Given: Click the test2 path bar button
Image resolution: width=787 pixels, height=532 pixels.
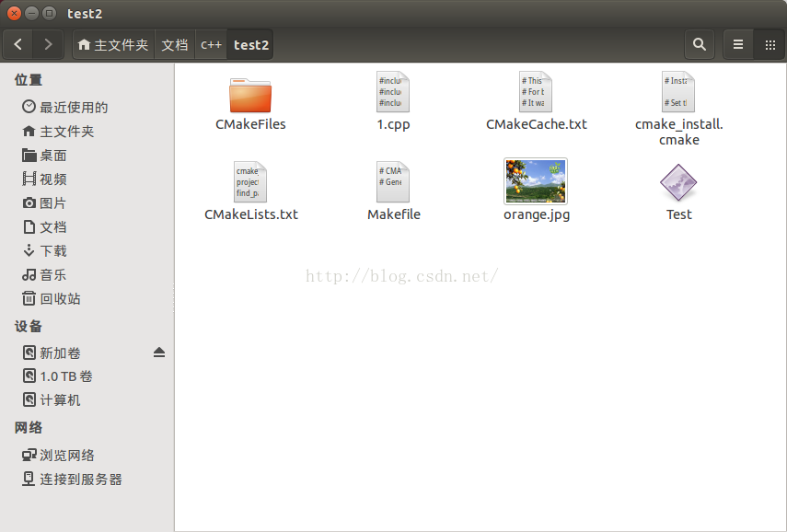Looking at the screenshot, I should (x=250, y=45).
